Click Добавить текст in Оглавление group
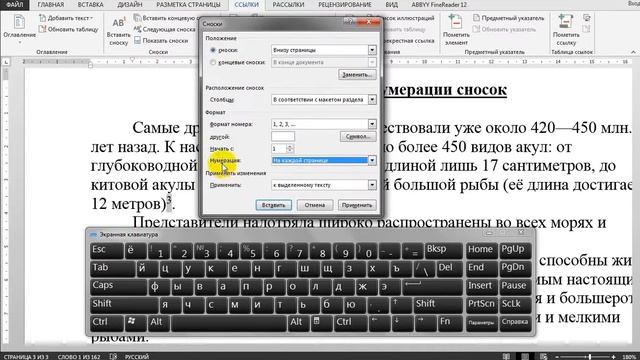 [x=66, y=18]
